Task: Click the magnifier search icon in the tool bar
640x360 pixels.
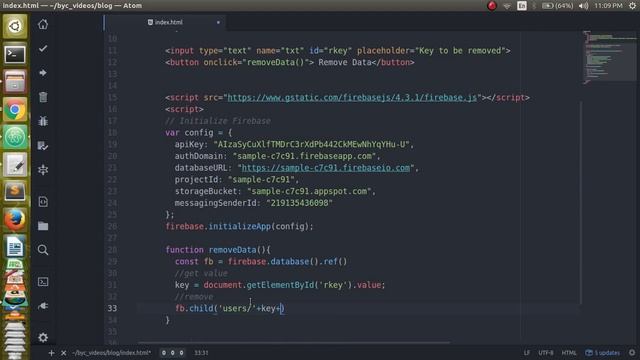Action: coord(43,249)
